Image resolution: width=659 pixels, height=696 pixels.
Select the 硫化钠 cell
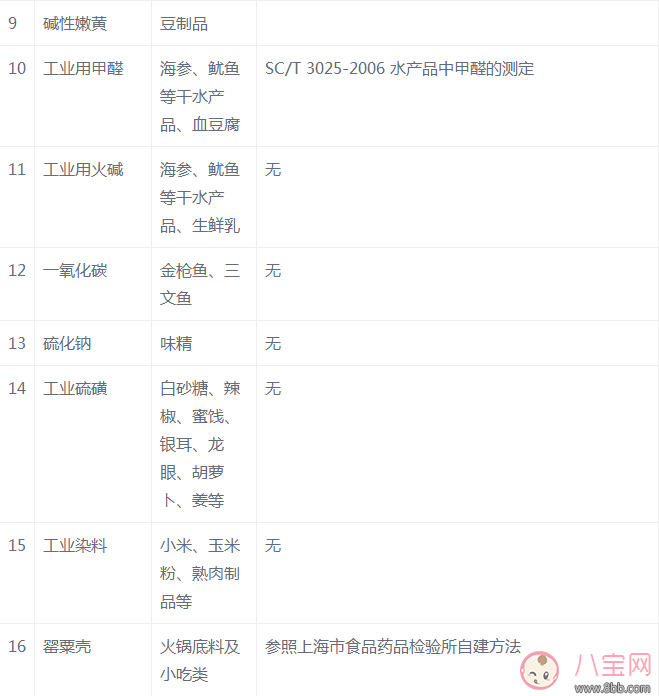(x=67, y=343)
